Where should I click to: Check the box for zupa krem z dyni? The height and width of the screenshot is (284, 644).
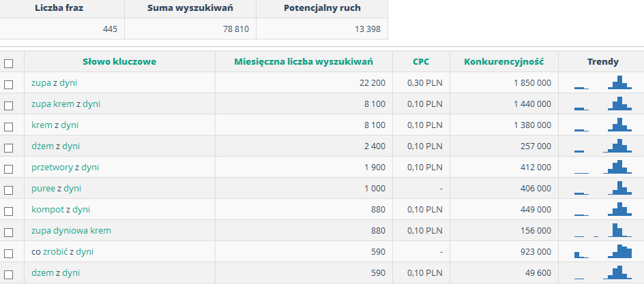(x=8, y=106)
